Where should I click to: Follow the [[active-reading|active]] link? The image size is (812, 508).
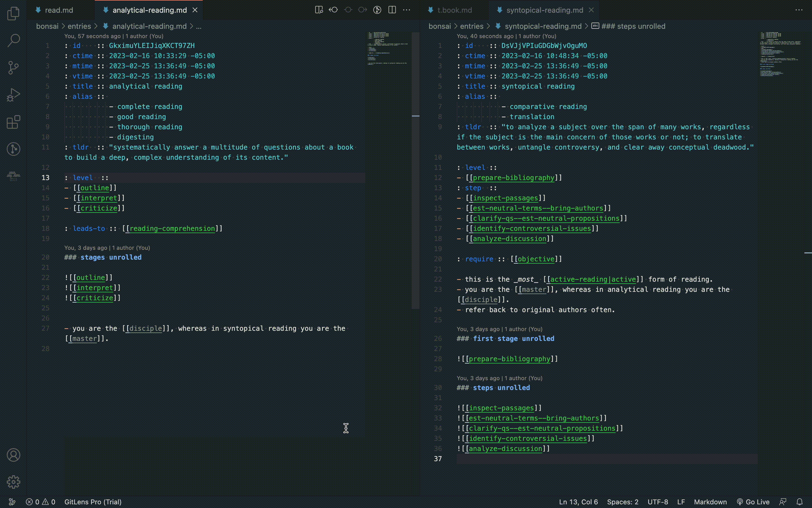point(593,279)
